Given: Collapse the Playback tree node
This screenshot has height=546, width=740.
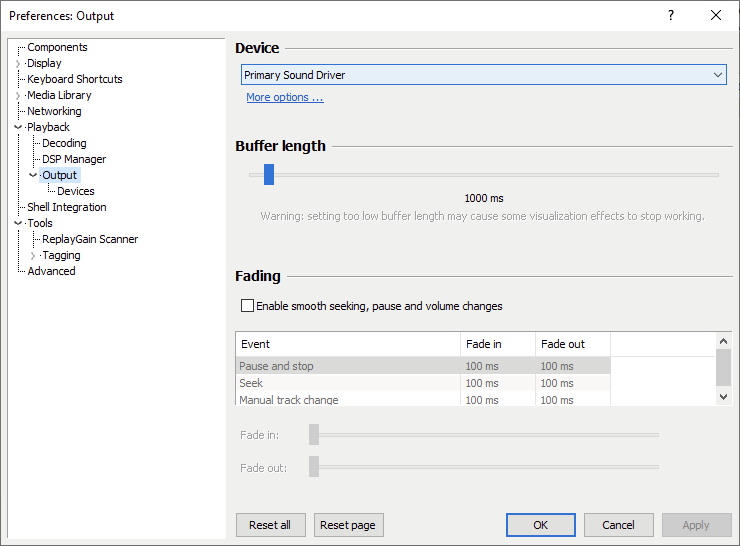Looking at the screenshot, I should [x=18, y=128].
